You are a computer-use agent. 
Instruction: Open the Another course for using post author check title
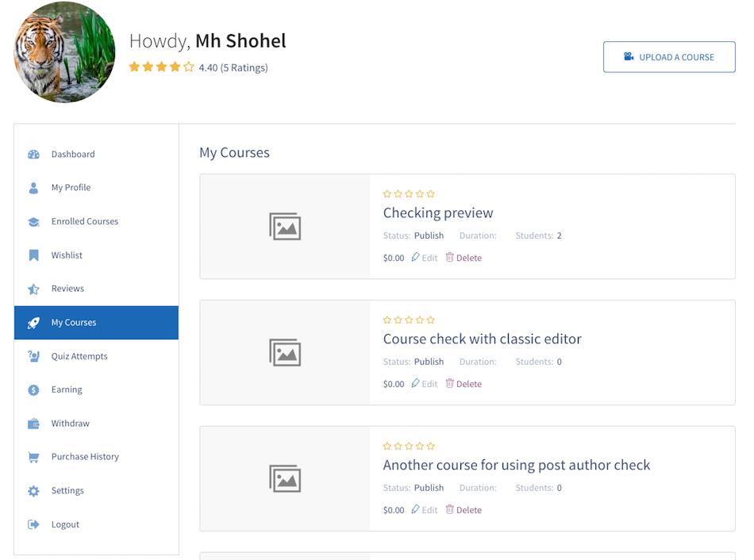(x=517, y=465)
